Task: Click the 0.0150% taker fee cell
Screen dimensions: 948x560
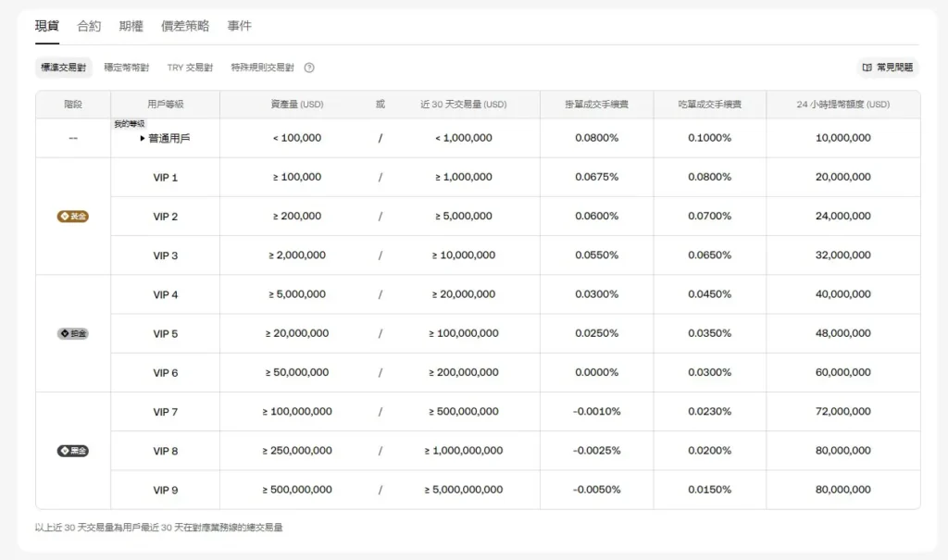Action: click(710, 490)
